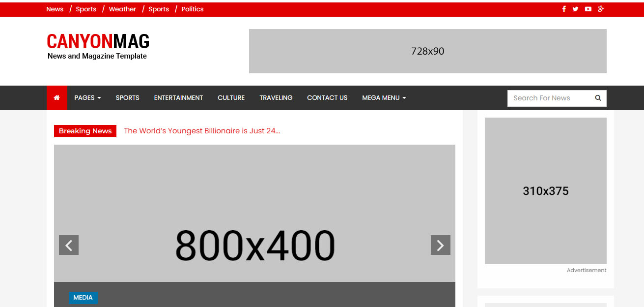Expand the Mega Menu dropdown
The image size is (644, 307).
384,98
